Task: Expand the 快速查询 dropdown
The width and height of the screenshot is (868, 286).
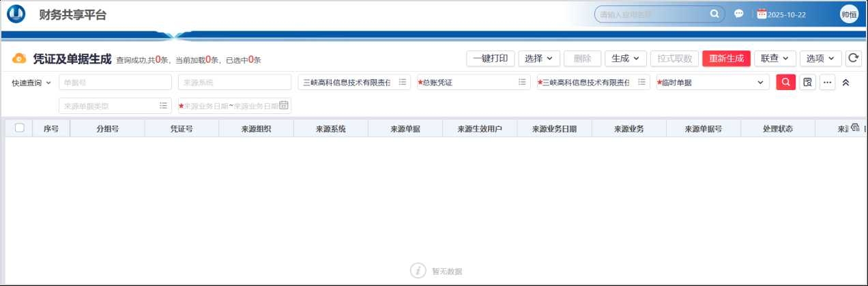Action: 31,83
